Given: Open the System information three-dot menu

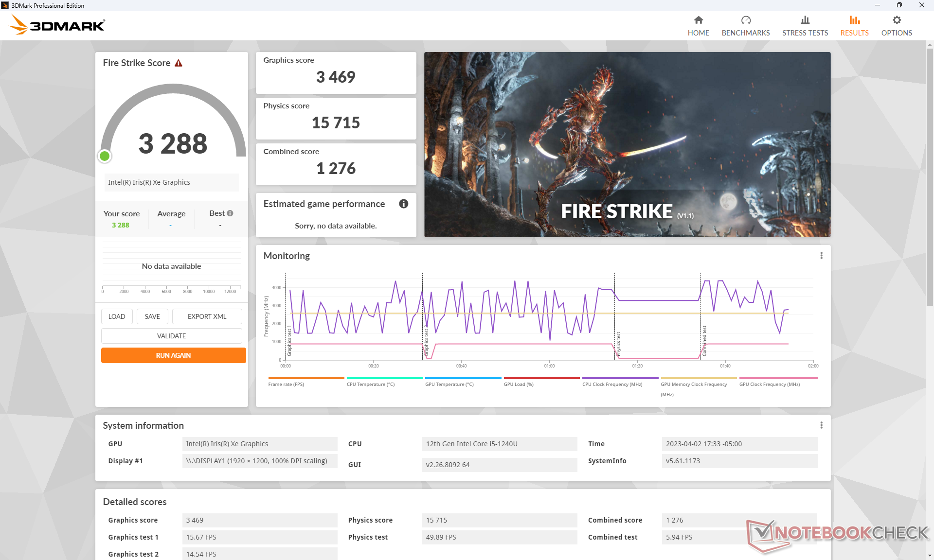Looking at the screenshot, I should click(821, 425).
